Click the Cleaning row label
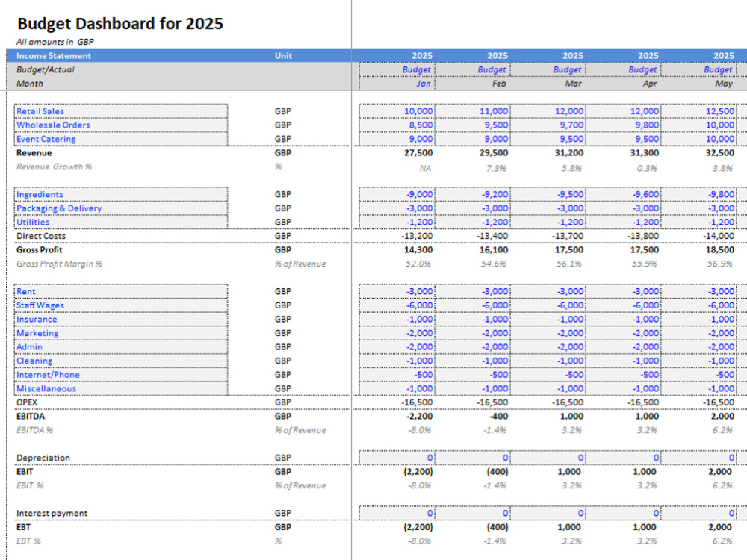The image size is (747, 560). [x=121, y=361]
